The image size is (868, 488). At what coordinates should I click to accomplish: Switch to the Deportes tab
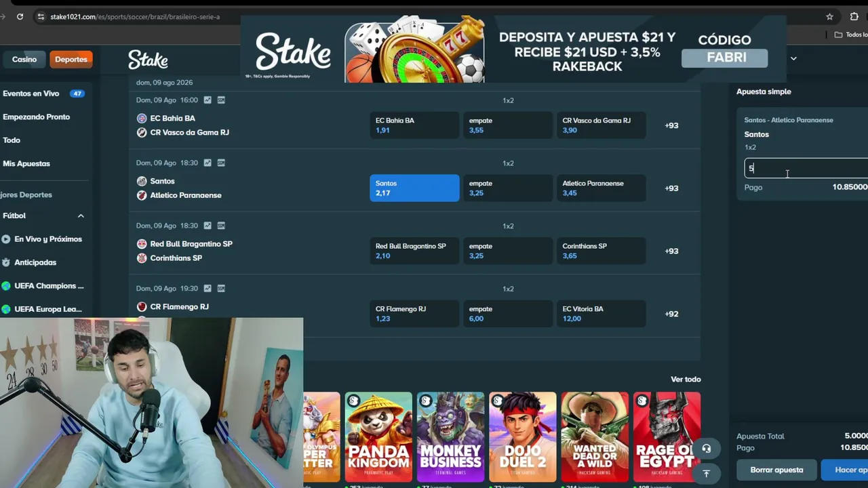click(x=71, y=59)
